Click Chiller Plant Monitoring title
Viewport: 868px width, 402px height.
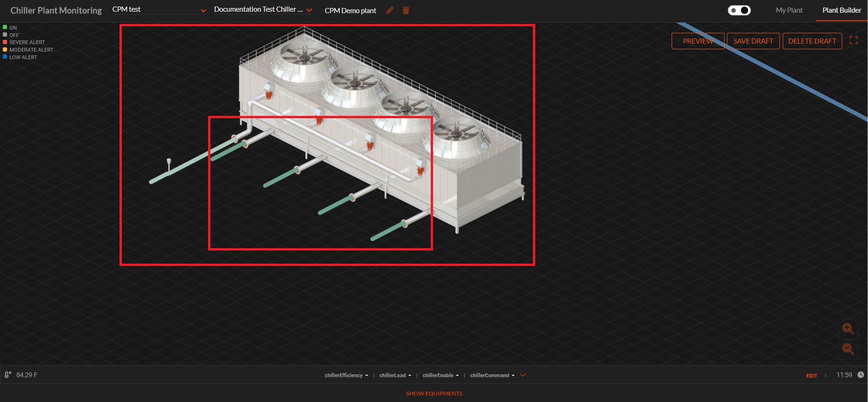56,10
